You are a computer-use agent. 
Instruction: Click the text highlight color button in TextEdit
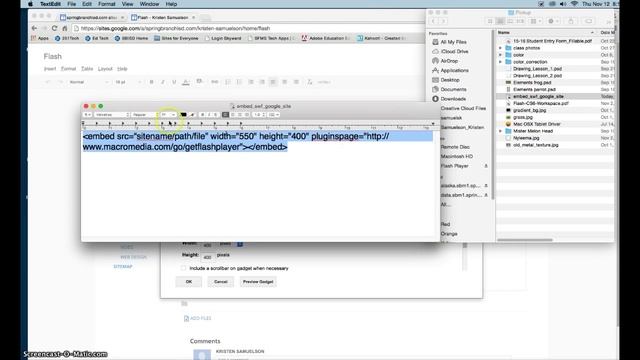pos(192,115)
